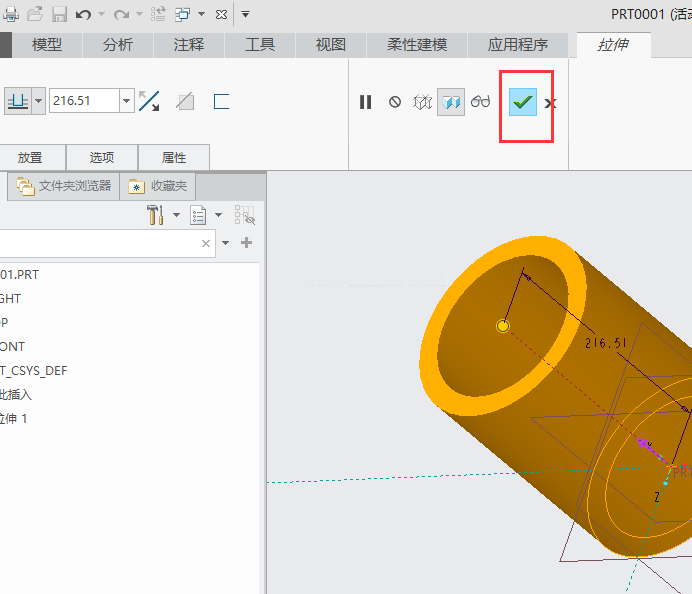The image size is (692, 594).
Task: Toggle the thicken sketch option
Action: pos(221,101)
